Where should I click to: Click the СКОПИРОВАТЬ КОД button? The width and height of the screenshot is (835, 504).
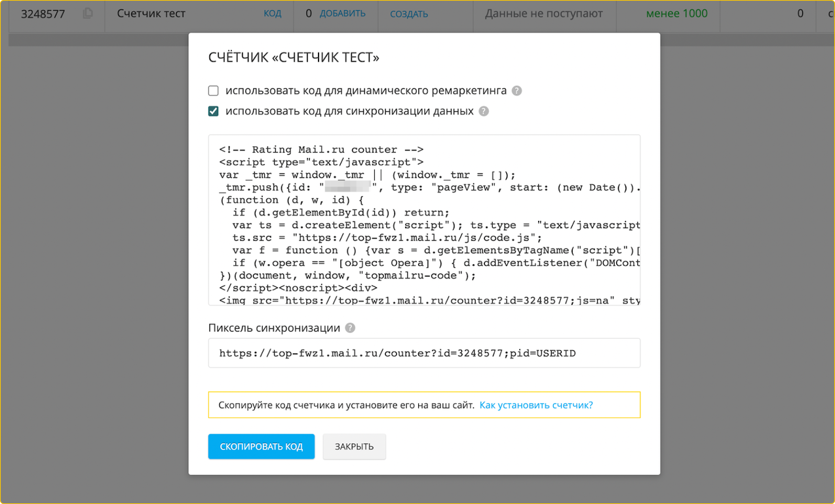[261, 446]
